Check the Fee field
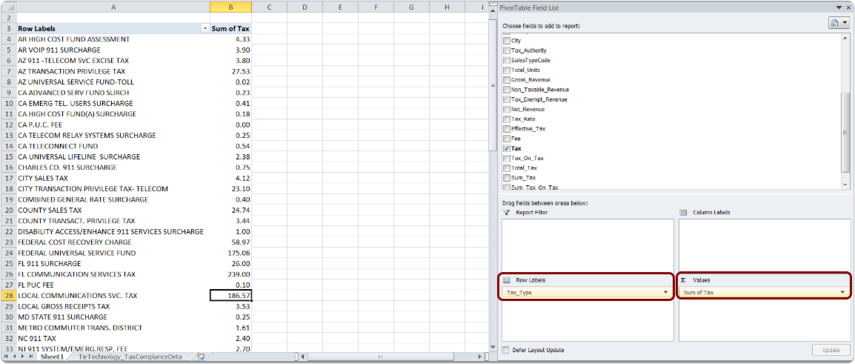 coord(507,138)
